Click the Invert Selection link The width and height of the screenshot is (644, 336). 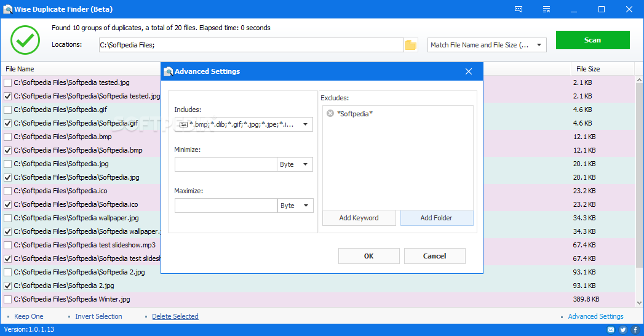(98, 316)
